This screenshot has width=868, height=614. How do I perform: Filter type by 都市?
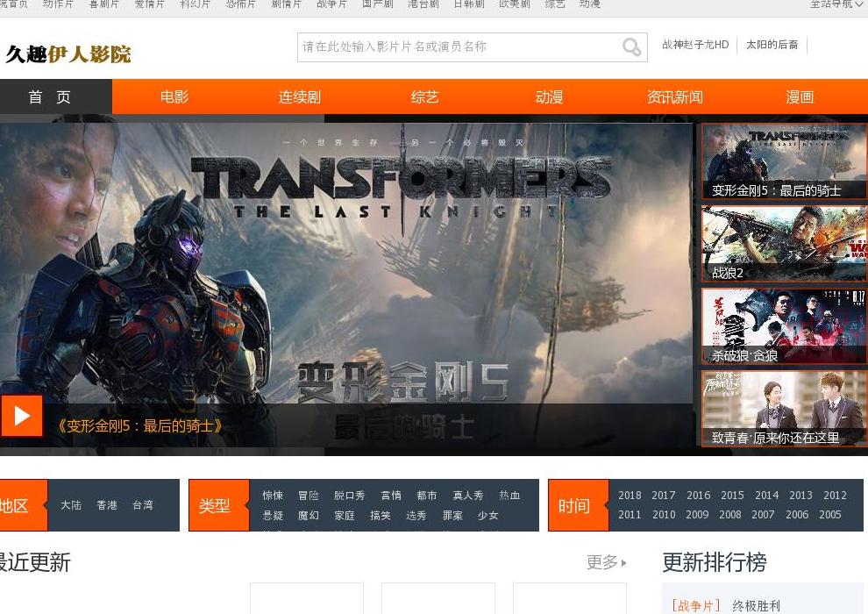pyautogui.click(x=427, y=495)
